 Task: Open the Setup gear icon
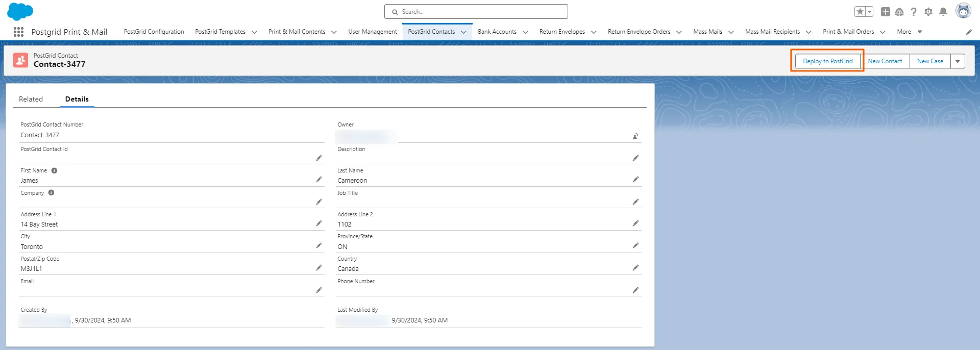(x=928, y=12)
